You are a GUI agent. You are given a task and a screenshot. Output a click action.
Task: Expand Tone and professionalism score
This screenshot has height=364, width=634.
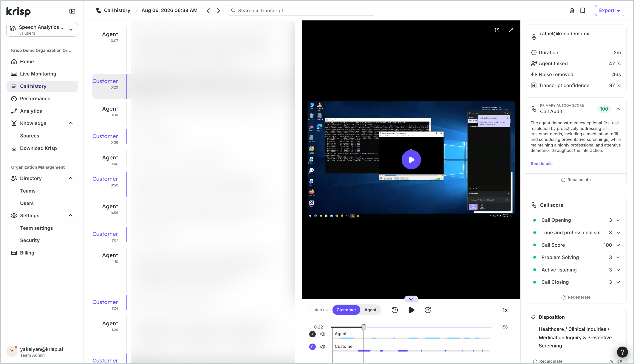click(x=618, y=233)
